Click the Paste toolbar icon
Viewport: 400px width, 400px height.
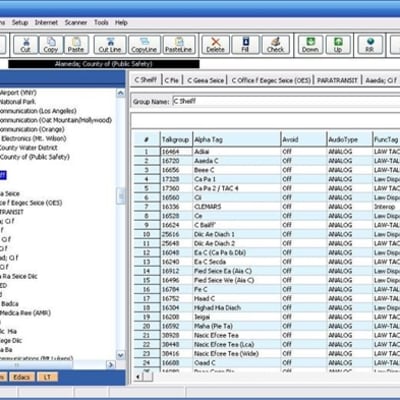[76, 45]
